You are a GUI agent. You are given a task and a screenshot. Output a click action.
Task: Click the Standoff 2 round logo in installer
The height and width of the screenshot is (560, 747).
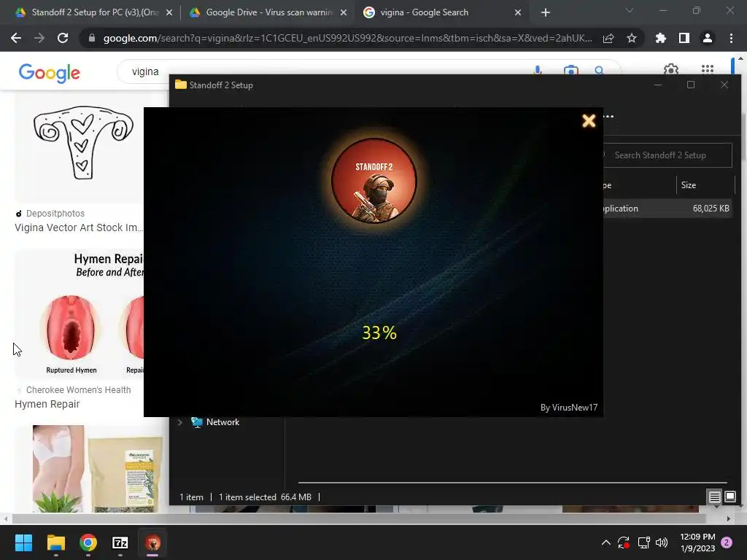pyautogui.click(x=374, y=181)
